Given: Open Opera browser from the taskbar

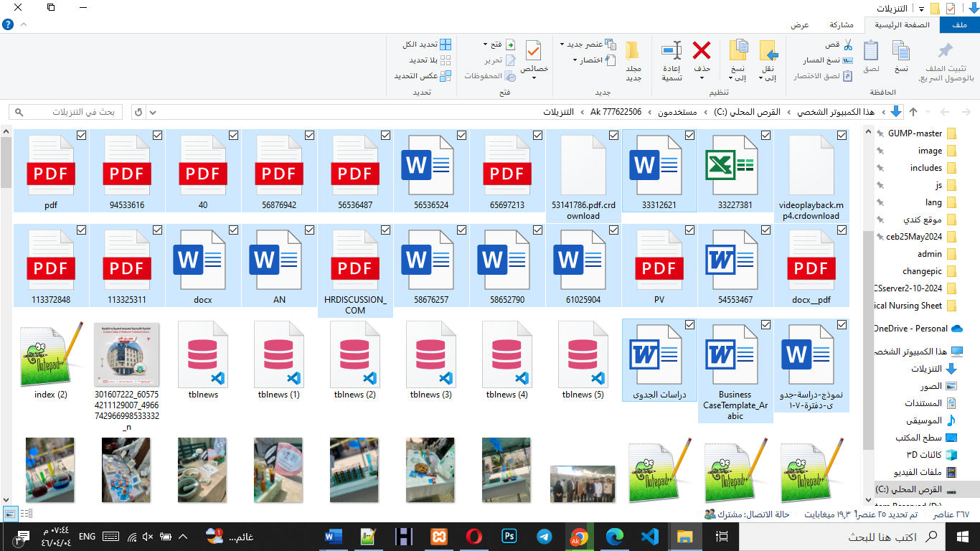Looking at the screenshot, I should tap(474, 536).
